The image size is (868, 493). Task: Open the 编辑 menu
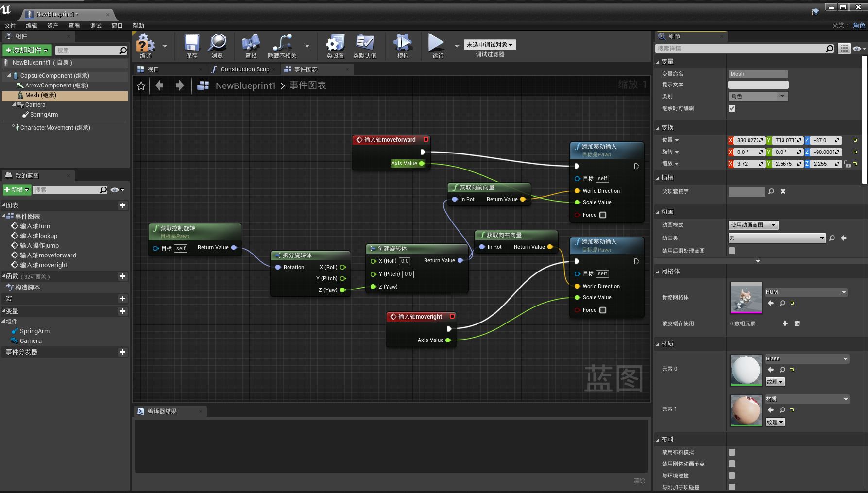[x=32, y=26]
